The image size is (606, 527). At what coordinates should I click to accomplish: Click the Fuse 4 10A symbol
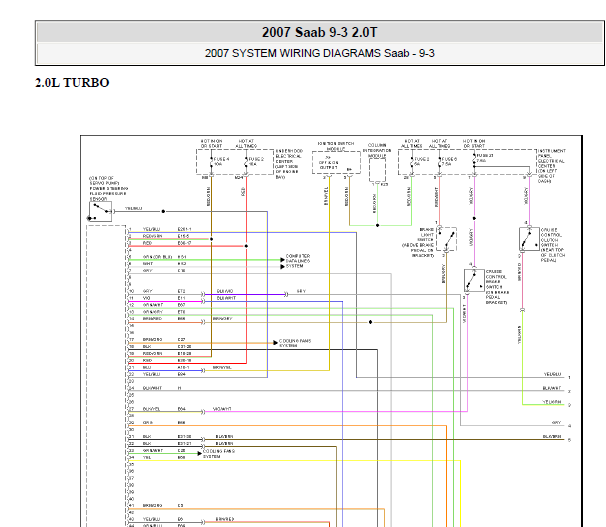(212, 162)
